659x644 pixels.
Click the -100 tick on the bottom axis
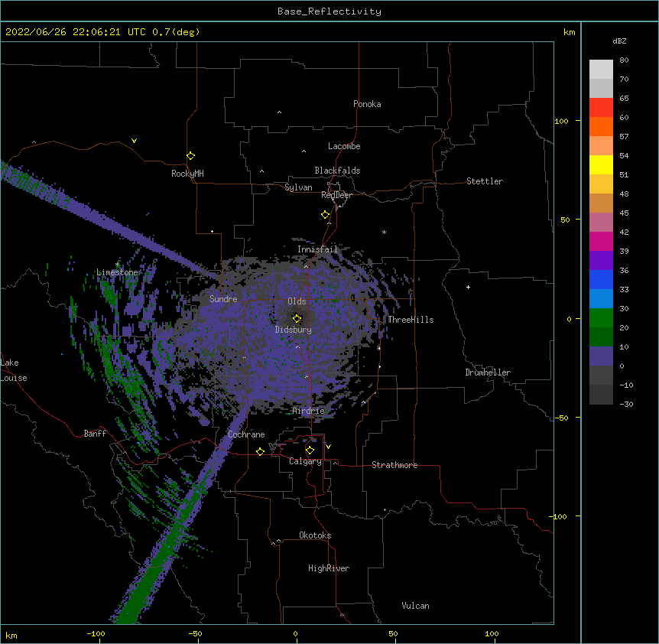point(96,633)
